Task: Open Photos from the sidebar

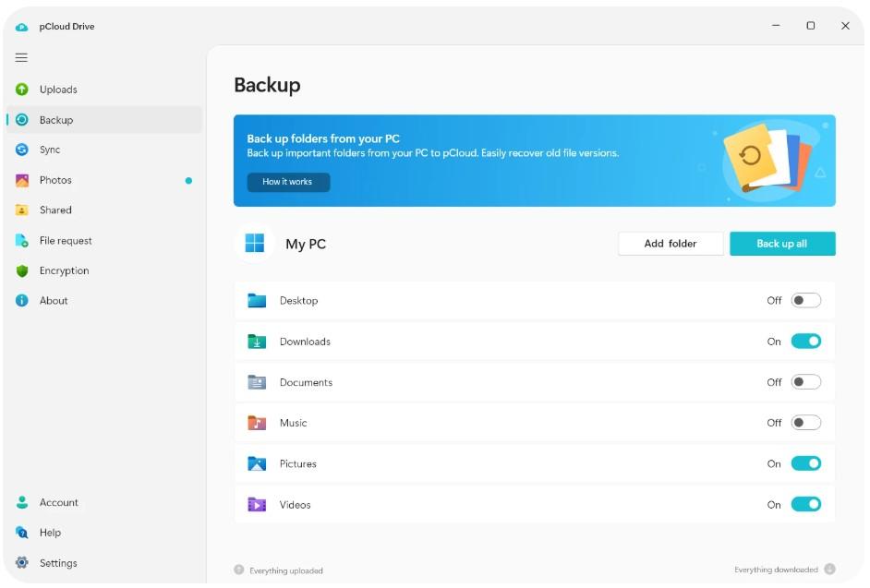Action: tap(104, 180)
